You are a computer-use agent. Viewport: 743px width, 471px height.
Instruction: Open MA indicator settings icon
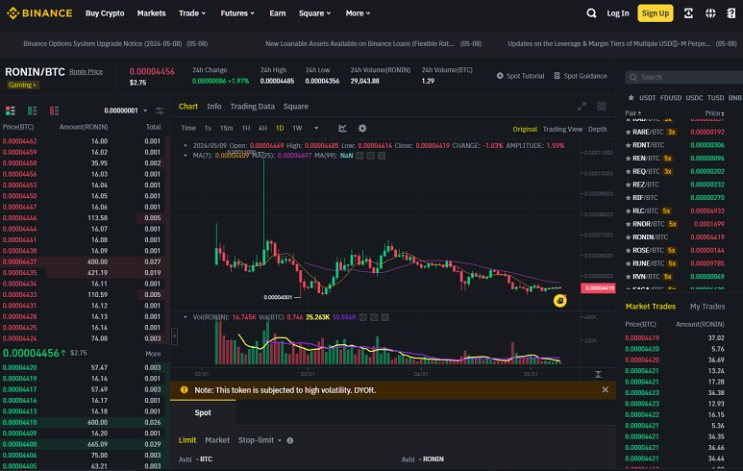[x=371, y=155]
